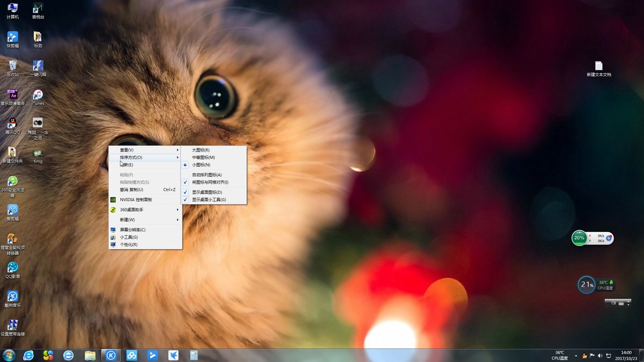644x362 pixels.
Task: Click the Windows Start orb
Action: (9, 355)
